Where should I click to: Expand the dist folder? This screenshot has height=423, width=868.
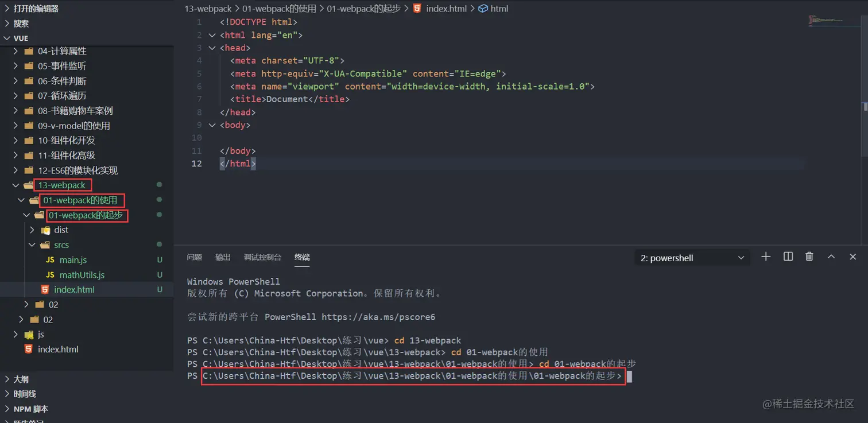click(33, 230)
